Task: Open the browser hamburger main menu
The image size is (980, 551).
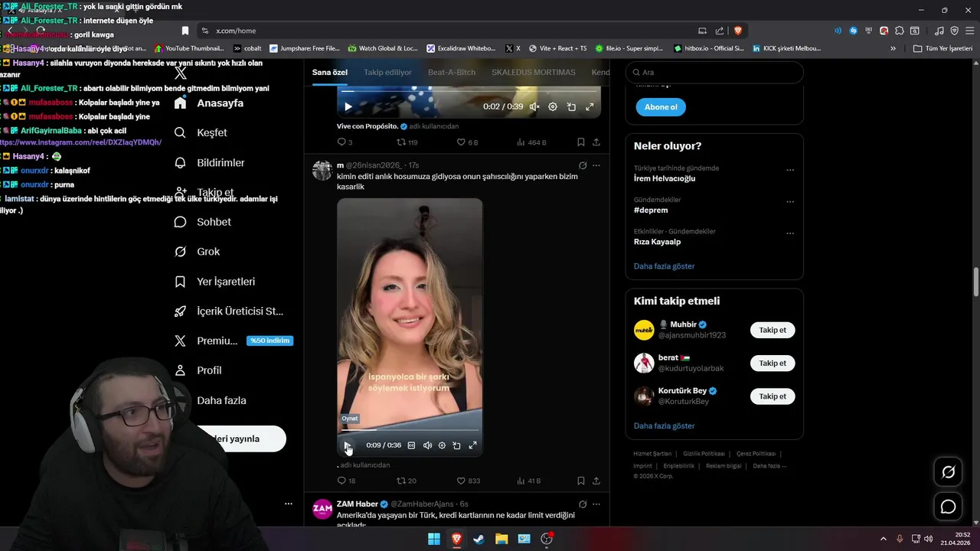Action: pos(969,31)
